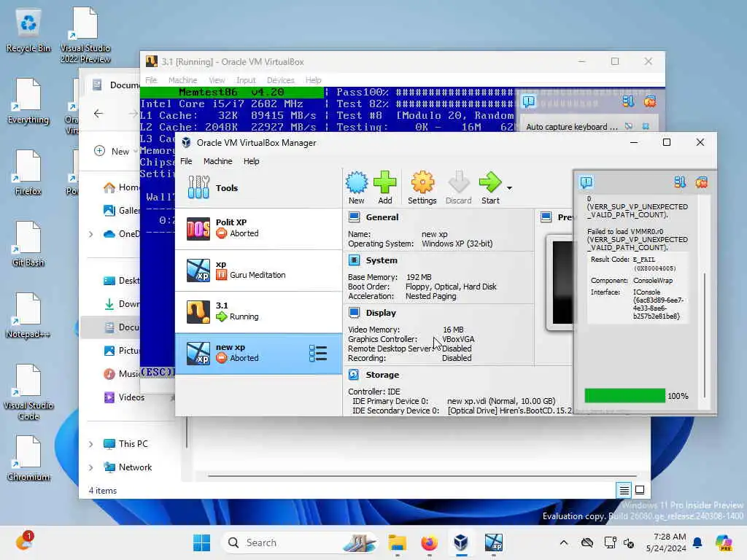
Task: Open Firefox from the taskbar
Action: pyautogui.click(x=429, y=542)
